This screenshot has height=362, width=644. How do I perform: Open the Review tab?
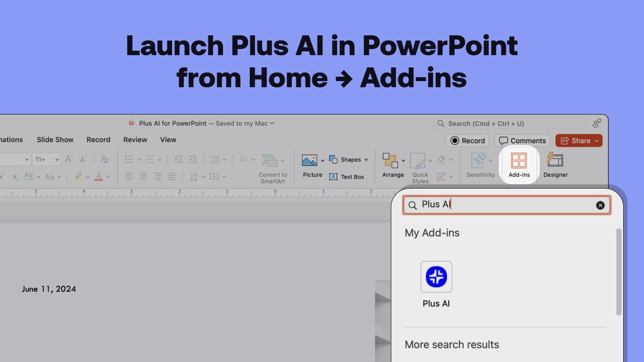[135, 140]
